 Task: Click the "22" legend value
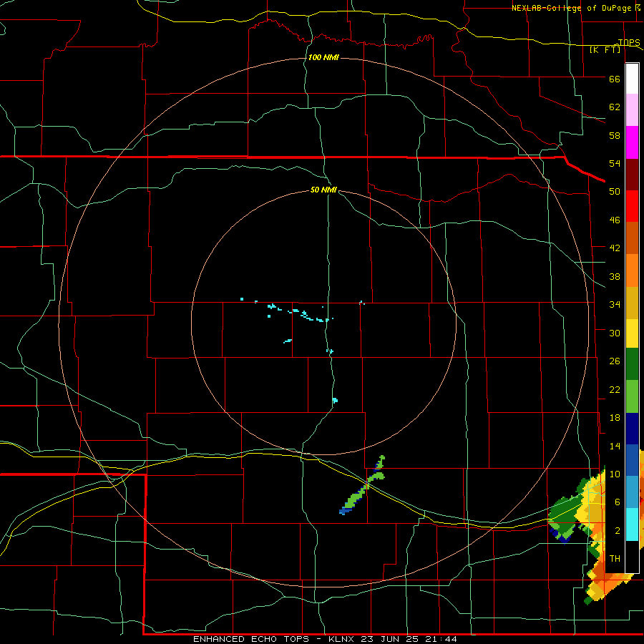click(x=615, y=389)
